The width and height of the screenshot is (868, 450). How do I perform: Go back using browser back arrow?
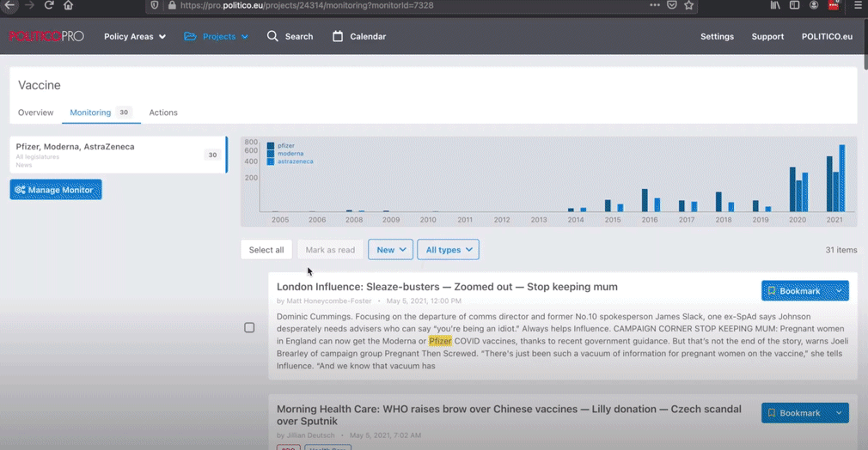coord(10,5)
